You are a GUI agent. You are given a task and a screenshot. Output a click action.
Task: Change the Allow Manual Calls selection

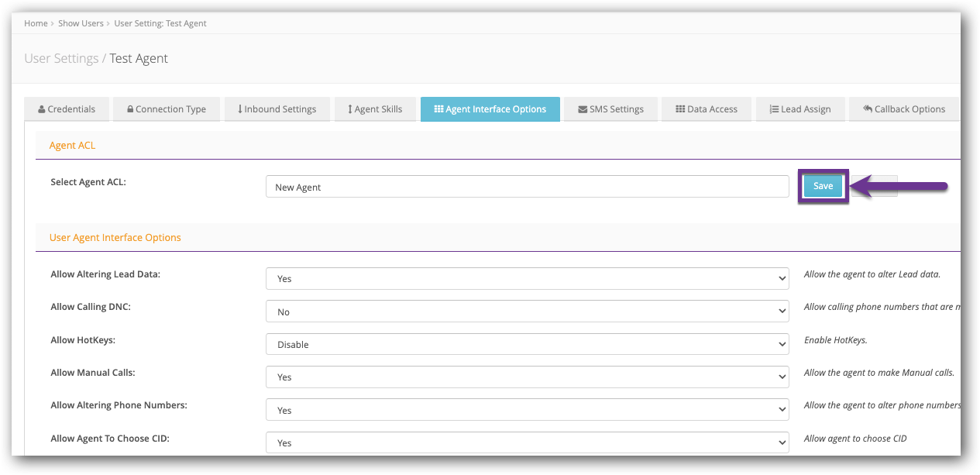(x=527, y=377)
